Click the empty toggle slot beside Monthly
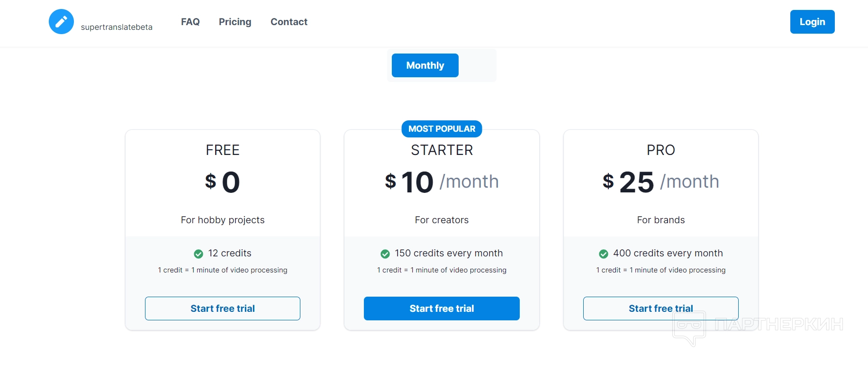The image size is (868, 372). [476, 65]
